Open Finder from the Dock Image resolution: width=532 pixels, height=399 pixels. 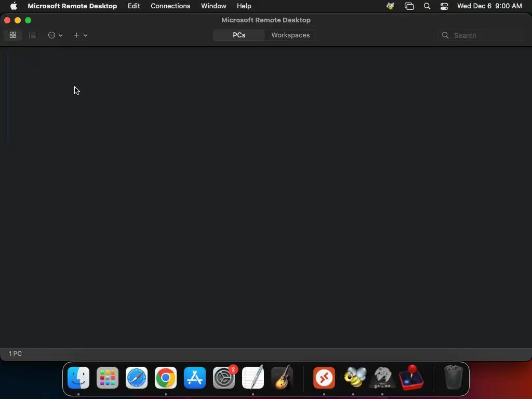(78, 378)
